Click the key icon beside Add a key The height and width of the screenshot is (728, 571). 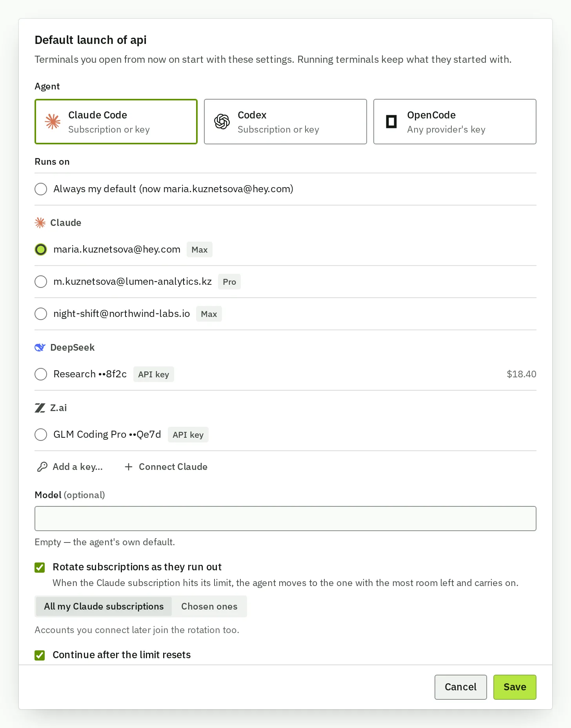pyautogui.click(x=42, y=467)
